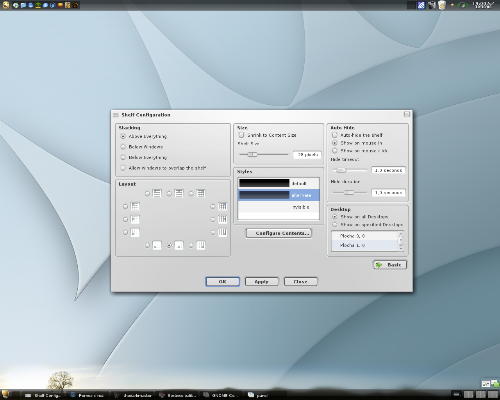Click the start menu icon in bottom-left taskbar
The width and height of the screenshot is (500, 400).
tap(6, 395)
